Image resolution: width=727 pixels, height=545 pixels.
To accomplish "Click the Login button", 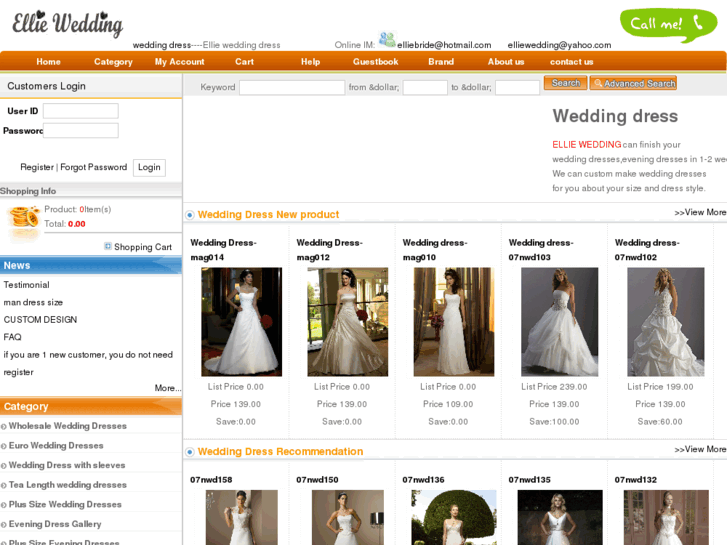I will click(x=149, y=167).
